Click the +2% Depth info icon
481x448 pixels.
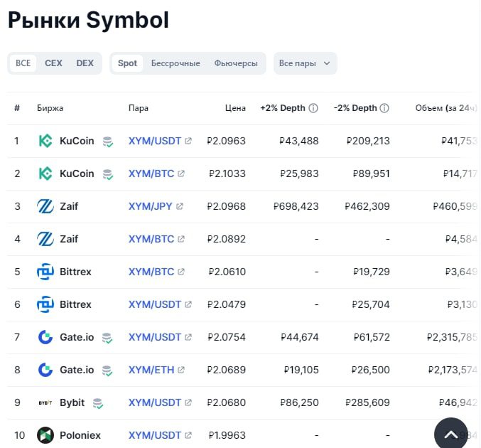click(x=313, y=108)
